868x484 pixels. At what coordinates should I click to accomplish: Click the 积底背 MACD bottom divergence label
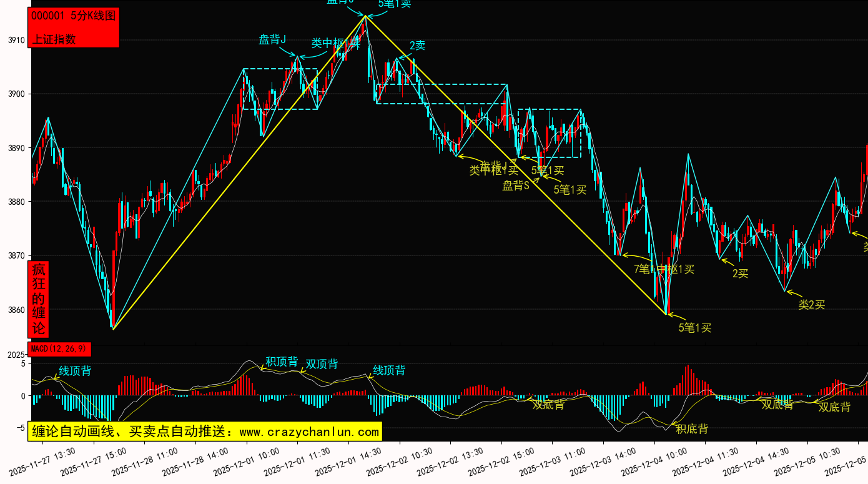[x=692, y=429]
